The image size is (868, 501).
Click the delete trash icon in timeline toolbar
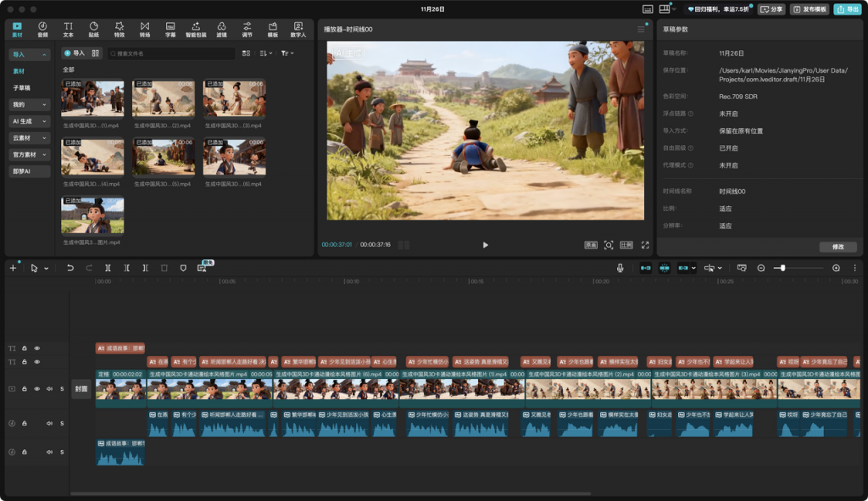click(164, 268)
